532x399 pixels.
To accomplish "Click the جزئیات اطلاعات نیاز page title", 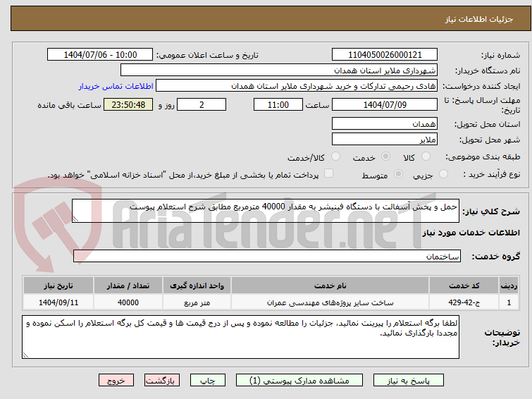I will click(x=478, y=19).
